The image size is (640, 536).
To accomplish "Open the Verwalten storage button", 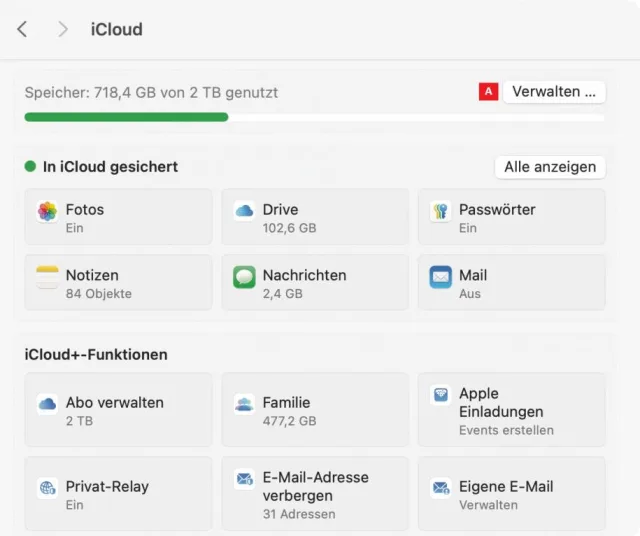I will tap(554, 92).
